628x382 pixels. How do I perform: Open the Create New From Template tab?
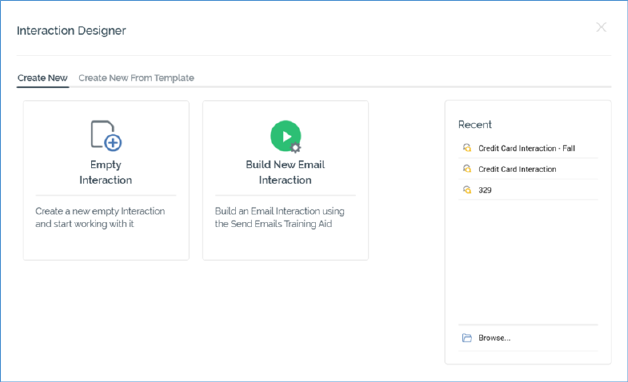pyautogui.click(x=136, y=78)
